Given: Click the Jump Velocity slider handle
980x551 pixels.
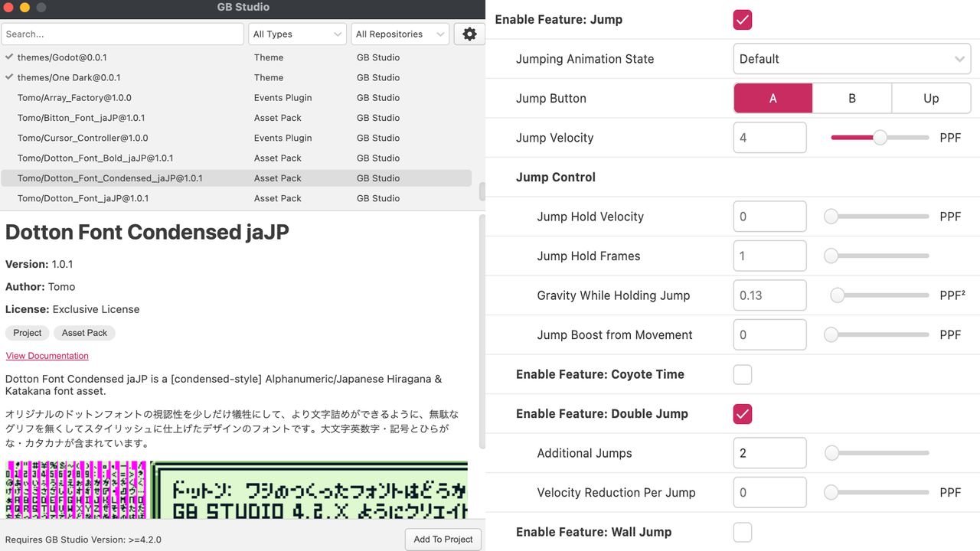Looking at the screenshot, I should pos(880,138).
